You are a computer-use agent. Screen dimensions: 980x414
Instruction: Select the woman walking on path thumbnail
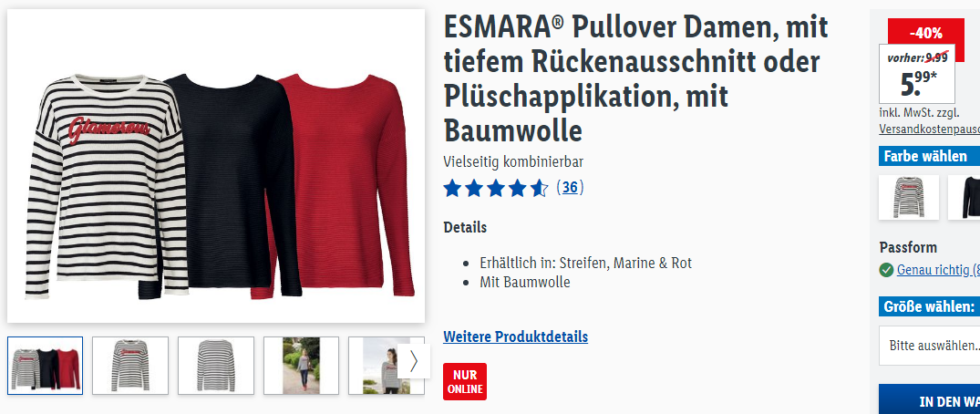(x=301, y=366)
